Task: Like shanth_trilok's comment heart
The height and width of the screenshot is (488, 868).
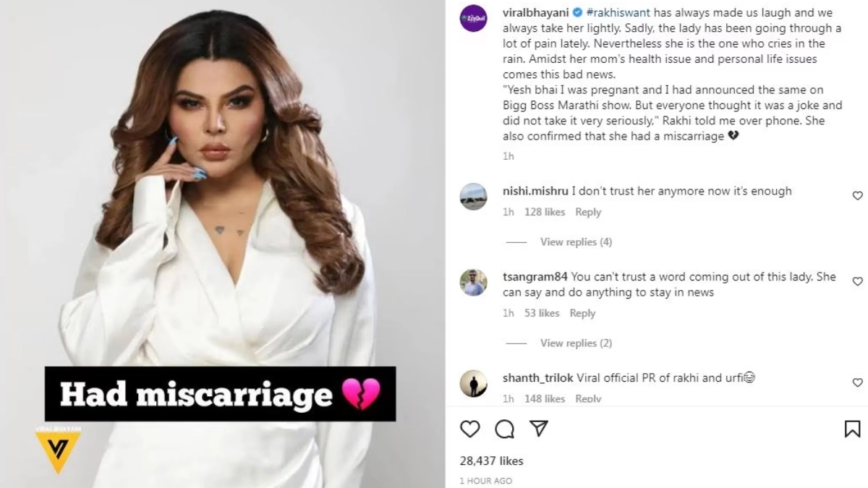Action: [x=857, y=382]
